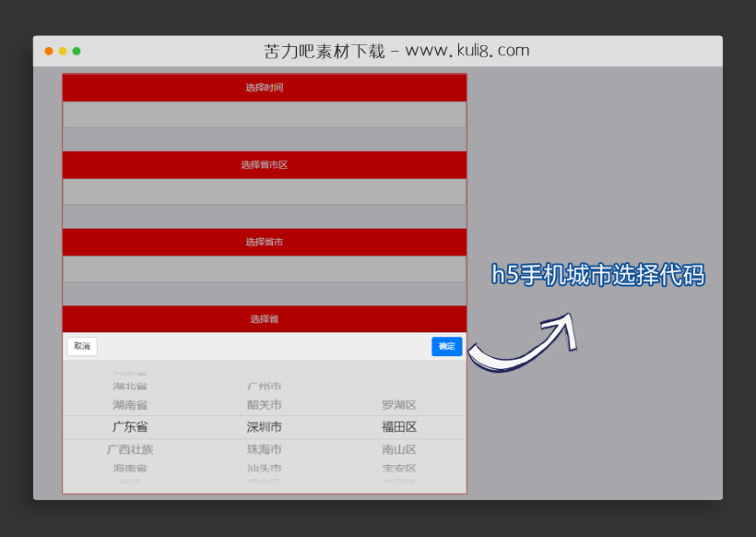Viewport: 756px width, 537px height.
Task: Confirm selection with the 确定 button
Action: pyautogui.click(x=446, y=346)
